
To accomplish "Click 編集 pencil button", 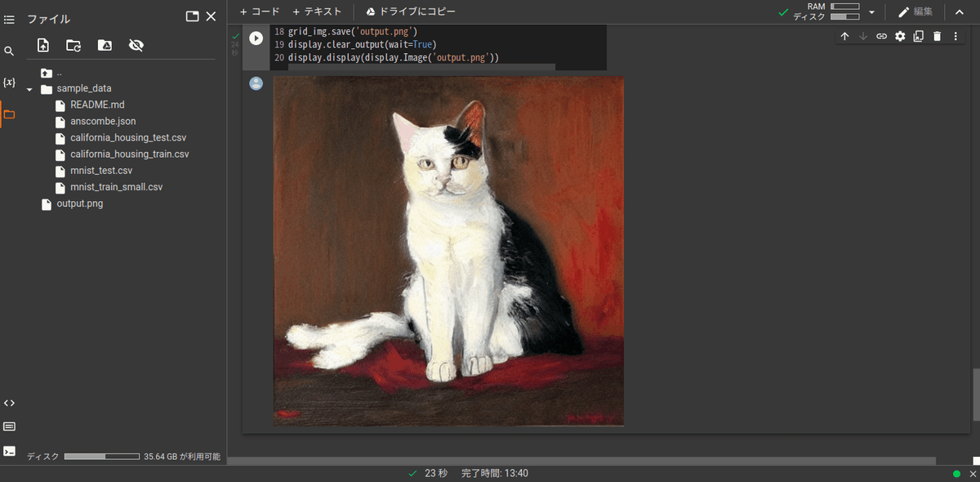I will [915, 11].
